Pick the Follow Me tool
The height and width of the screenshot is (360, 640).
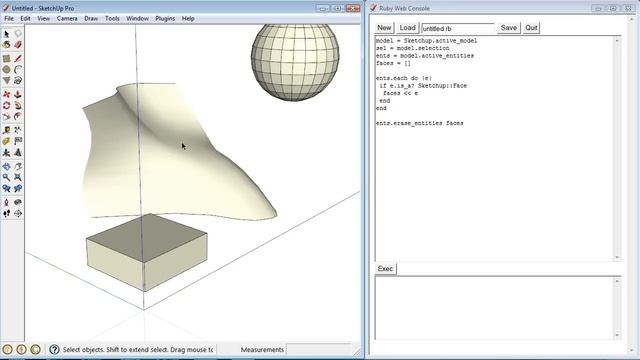pyautogui.click(x=18, y=106)
